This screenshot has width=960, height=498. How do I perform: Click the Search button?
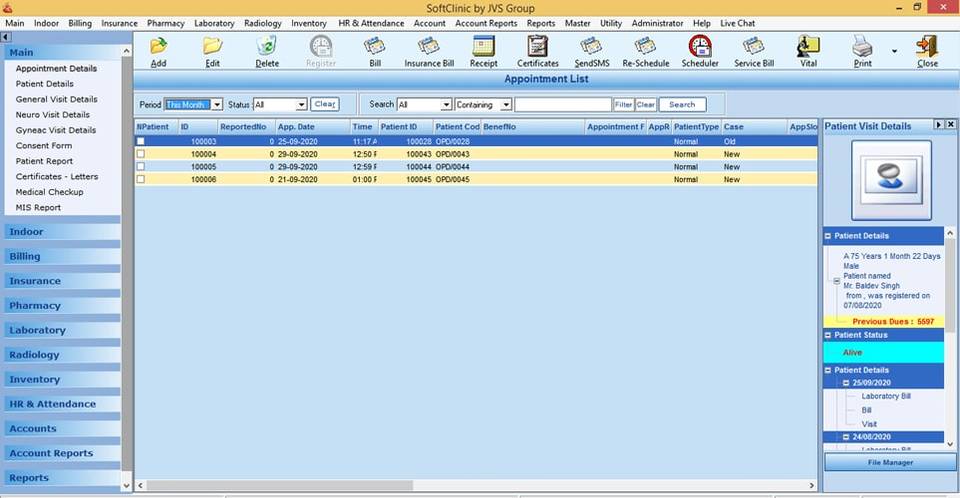coord(682,105)
